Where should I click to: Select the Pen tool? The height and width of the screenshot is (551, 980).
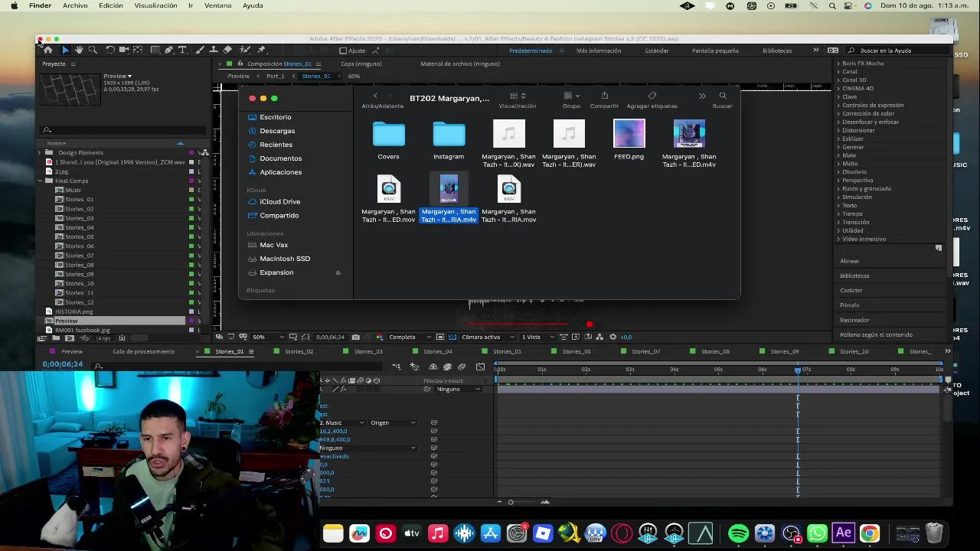click(168, 50)
